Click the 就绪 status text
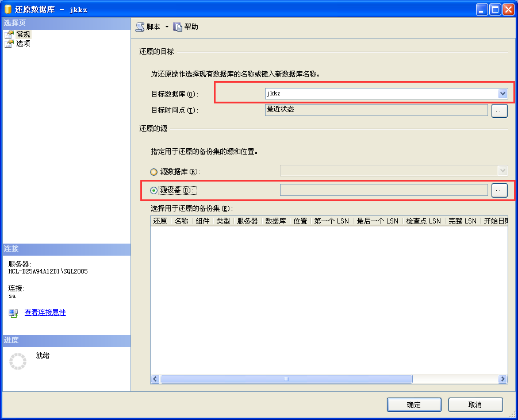The image size is (518, 420). pyautogui.click(x=43, y=356)
